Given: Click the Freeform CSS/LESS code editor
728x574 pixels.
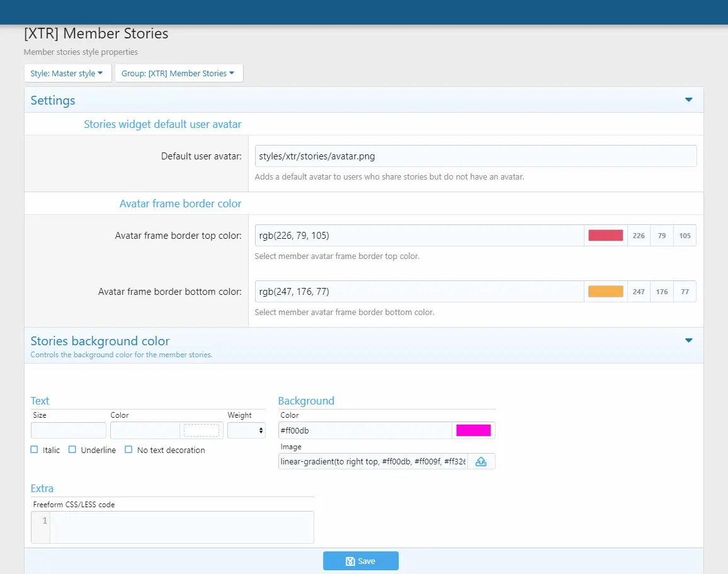Looking at the screenshot, I should pos(181,527).
